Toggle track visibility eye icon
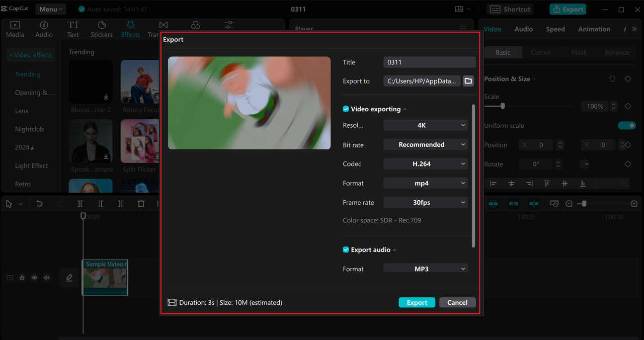The height and width of the screenshot is (340, 644). tap(34, 278)
